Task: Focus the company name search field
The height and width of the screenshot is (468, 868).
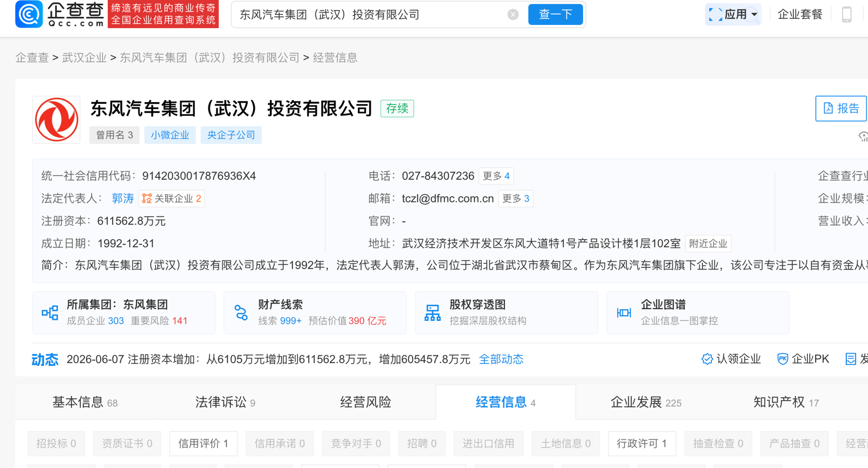Action: coord(370,14)
